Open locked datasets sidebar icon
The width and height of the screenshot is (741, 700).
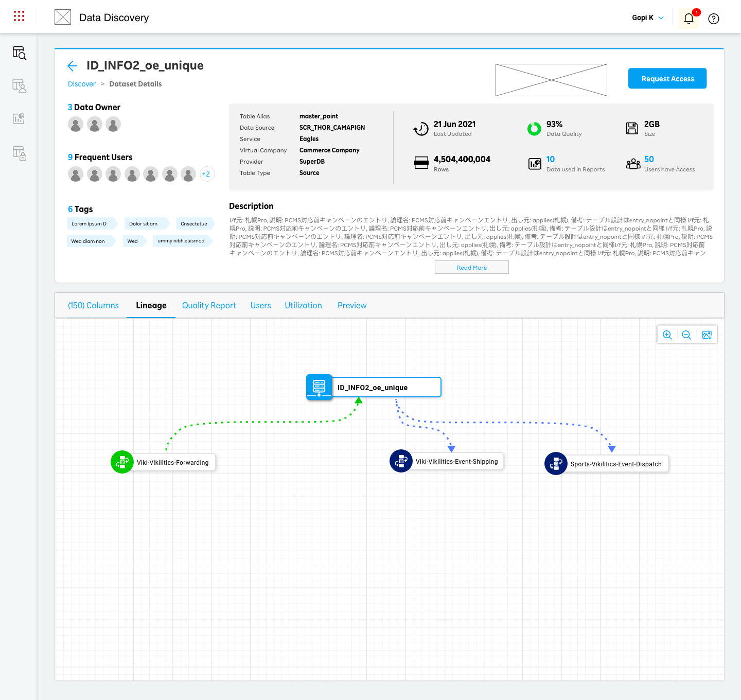[x=19, y=153]
